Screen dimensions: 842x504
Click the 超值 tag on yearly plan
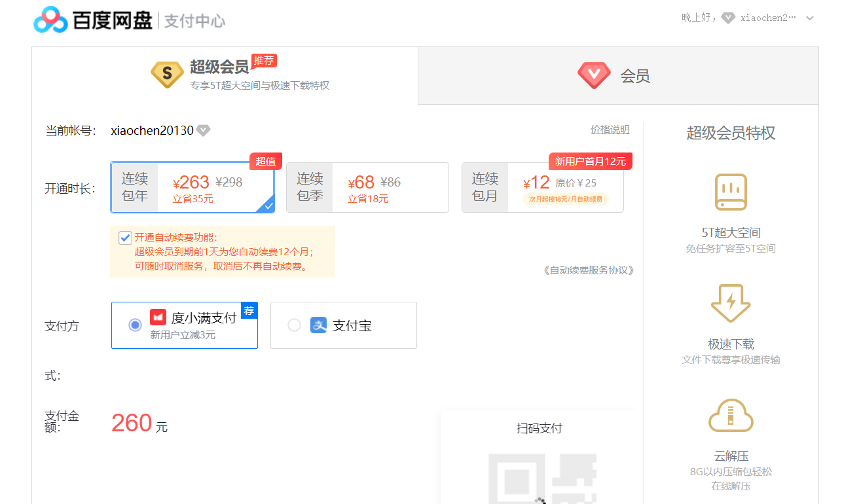[265, 161]
